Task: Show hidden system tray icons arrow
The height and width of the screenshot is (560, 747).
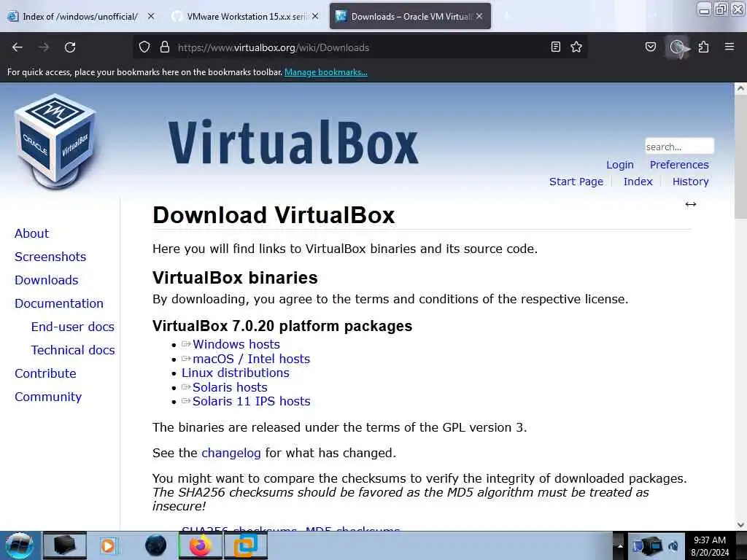Action: tap(620, 545)
